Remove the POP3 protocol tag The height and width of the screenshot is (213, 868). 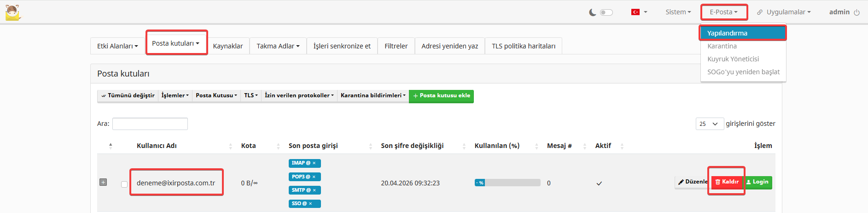[314, 177]
